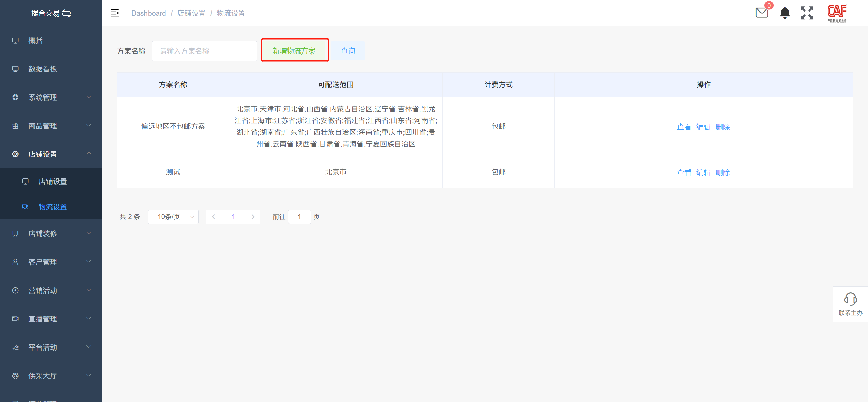Click the CAF logo avatar
Screen dimensions: 868x402
point(837,13)
